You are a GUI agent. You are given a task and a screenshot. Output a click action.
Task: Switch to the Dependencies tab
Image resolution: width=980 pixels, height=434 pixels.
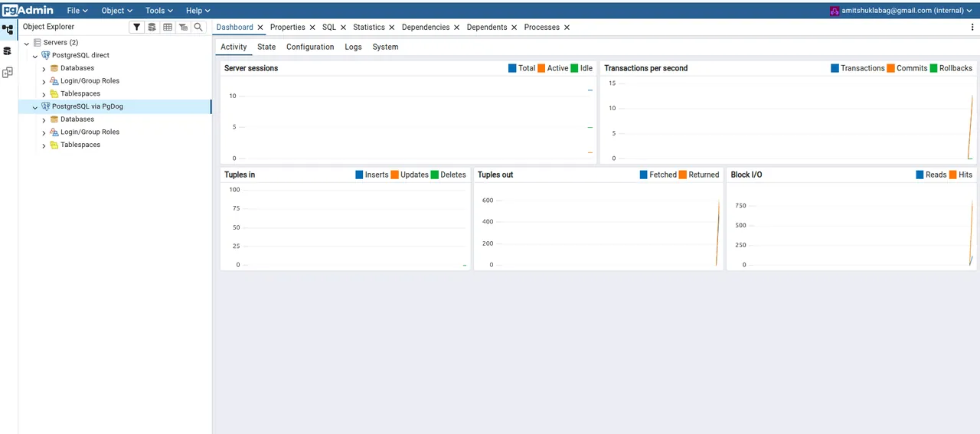pos(426,27)
